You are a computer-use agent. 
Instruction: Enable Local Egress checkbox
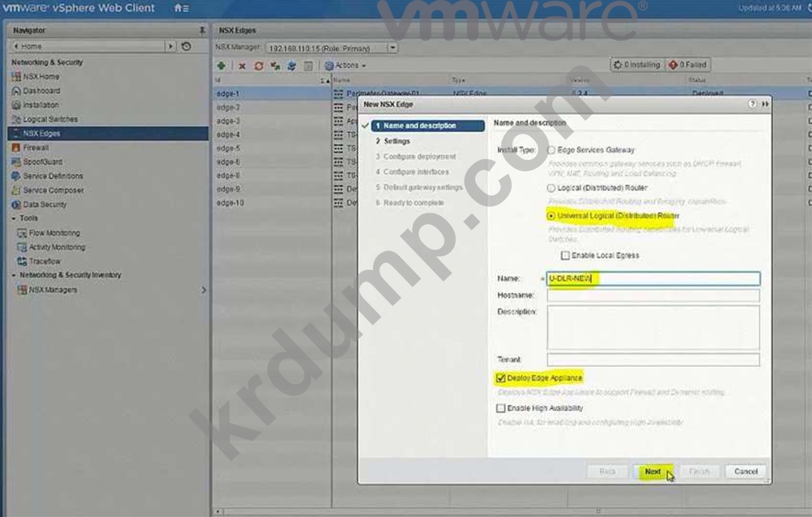click(565, 255)
